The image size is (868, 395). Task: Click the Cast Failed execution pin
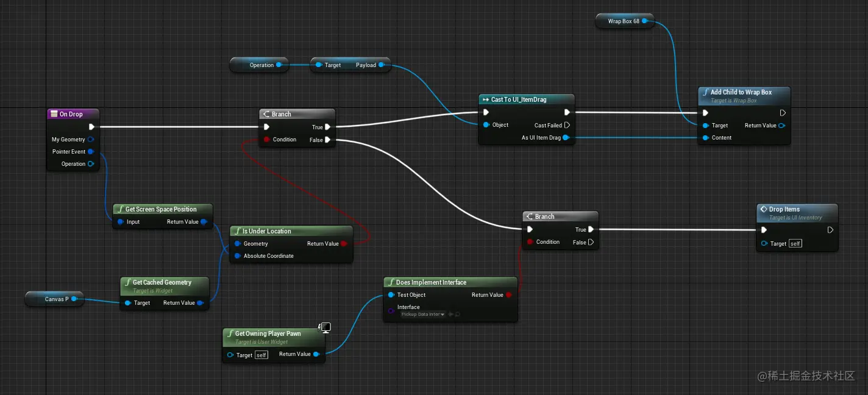[x=567, y=125]
